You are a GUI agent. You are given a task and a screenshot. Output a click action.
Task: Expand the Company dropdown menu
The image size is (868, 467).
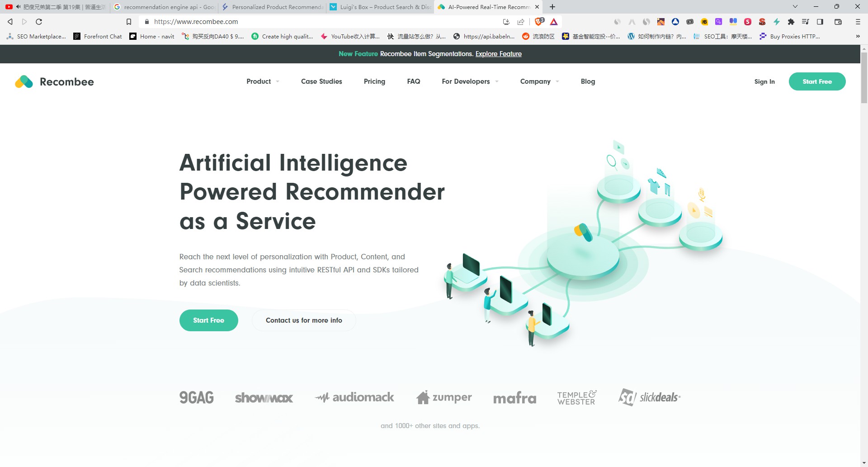[x=539, y=81]
